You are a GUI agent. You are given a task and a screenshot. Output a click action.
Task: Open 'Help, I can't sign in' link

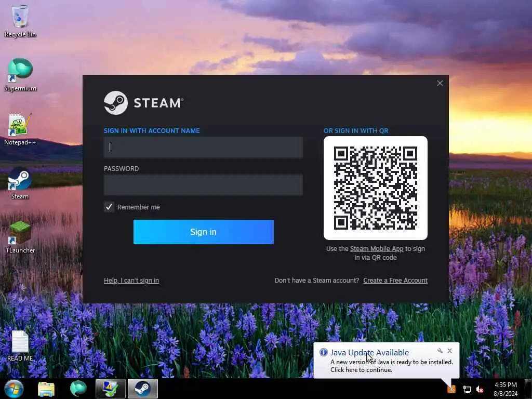(131, 280)
